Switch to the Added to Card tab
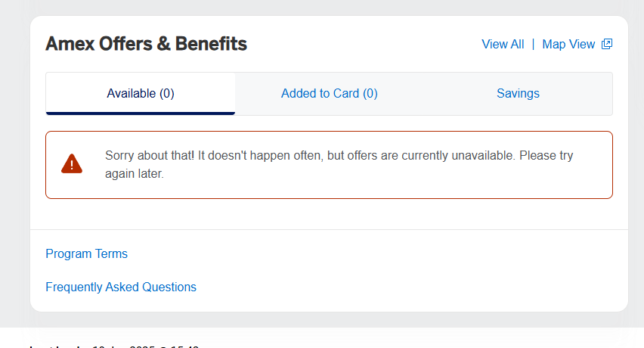The height and width of the screenshot is (348, 644). pyautogui.click(x=329, y=94)
